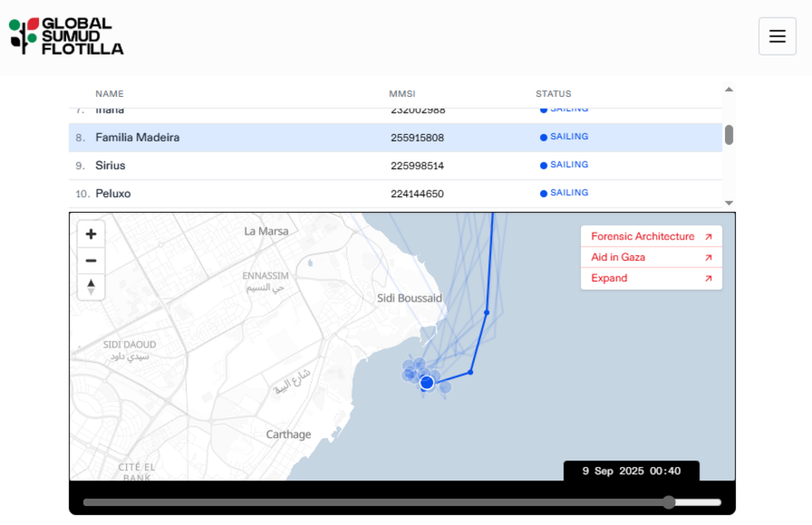812x525 pixels.
Task: Click the Familia Madeira sailing status dot
Action: [x=544, y=137]
